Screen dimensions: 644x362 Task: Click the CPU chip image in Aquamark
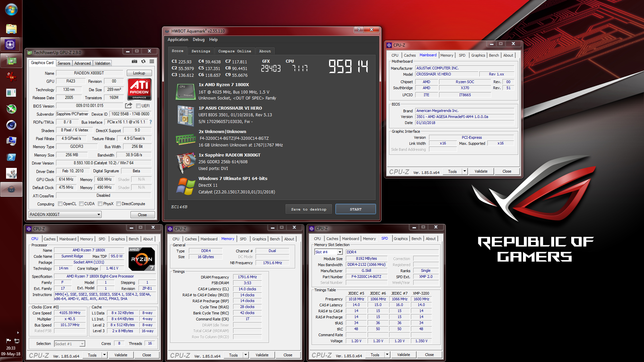click(x=185, y=92)
